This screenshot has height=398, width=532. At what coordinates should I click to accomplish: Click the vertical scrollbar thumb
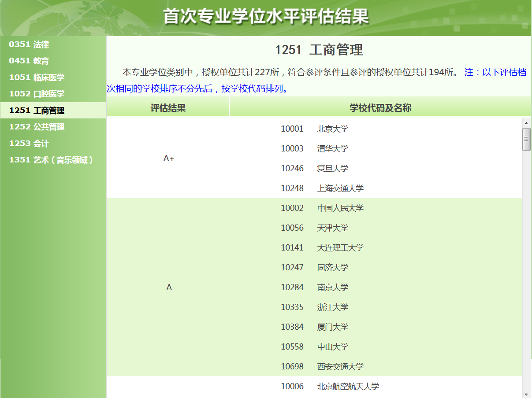pyautogui.click(x=526, y=139)
